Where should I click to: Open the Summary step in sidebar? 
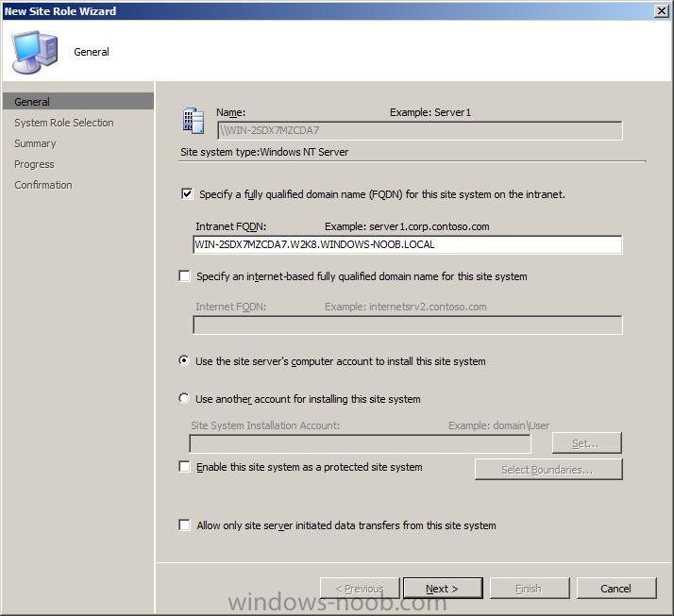click(x=35, y=143)
